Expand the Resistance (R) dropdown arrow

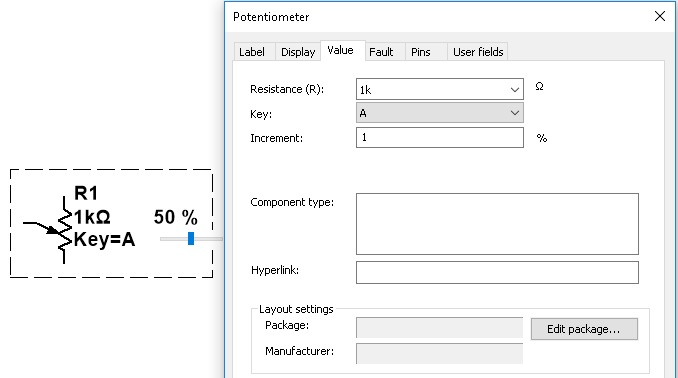point(515,90)
